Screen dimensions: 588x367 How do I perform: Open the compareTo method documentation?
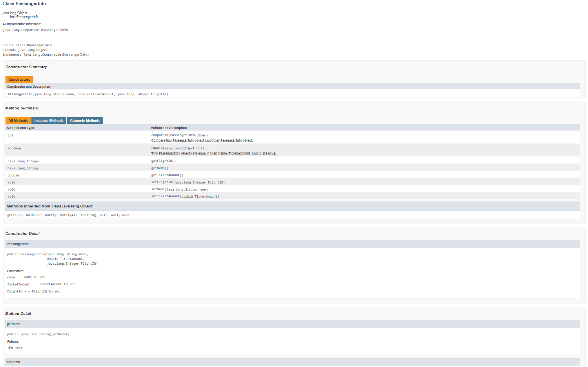[161, 134]
